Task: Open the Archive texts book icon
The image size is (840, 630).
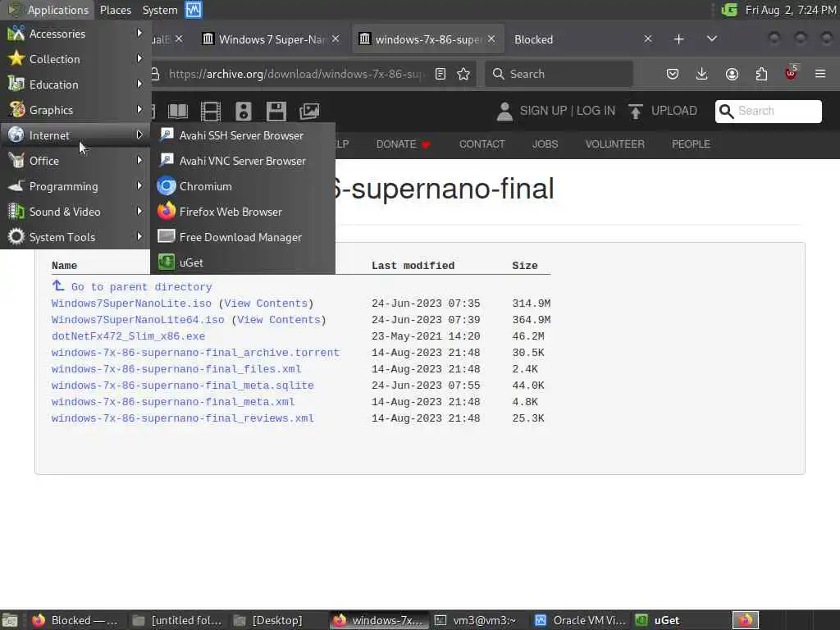Action: [178, 111]
